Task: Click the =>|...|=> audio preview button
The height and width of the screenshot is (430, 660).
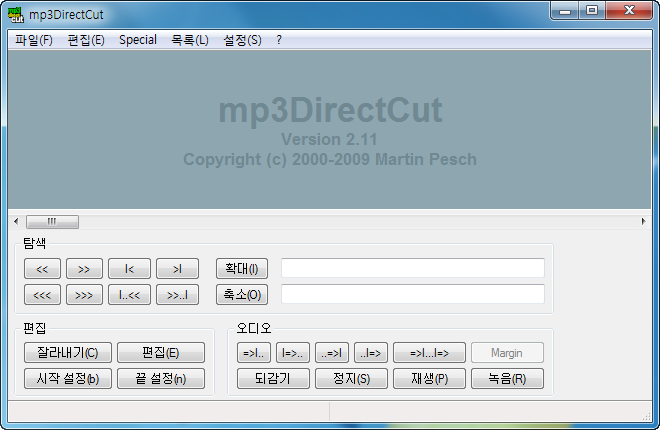Action: (429, 352)
